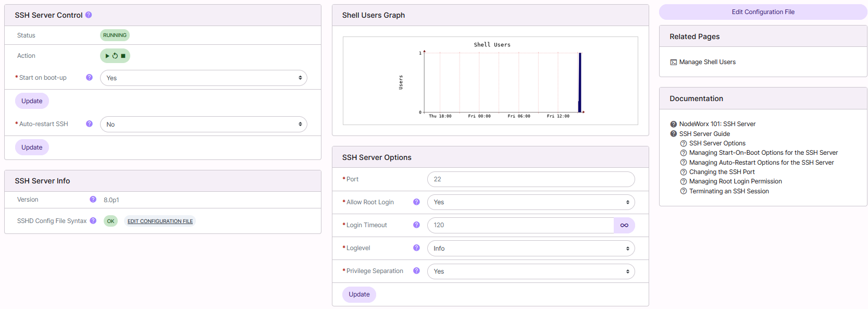Click the Login Timeout input field

(520, 225)
